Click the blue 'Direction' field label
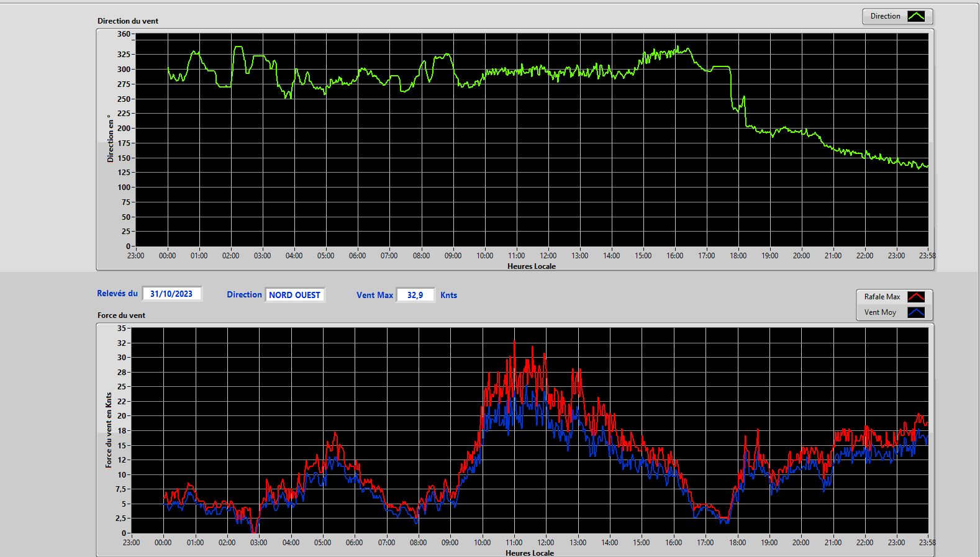980x557 pixels. point(244,294)
